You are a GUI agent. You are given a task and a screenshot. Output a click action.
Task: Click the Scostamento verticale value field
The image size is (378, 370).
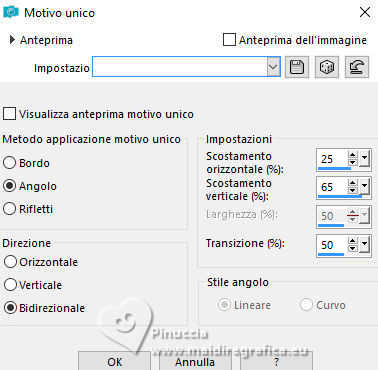[332, 187]
